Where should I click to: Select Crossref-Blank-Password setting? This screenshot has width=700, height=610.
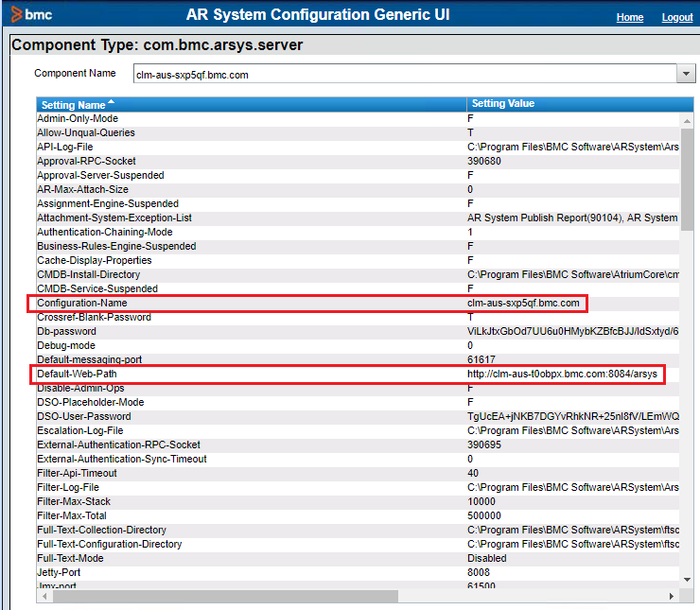[94, 317]
